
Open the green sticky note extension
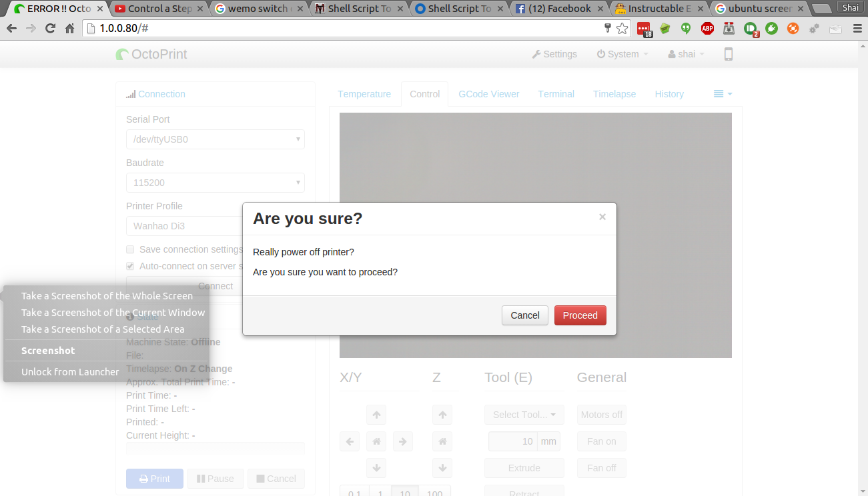click(x=665, y=29)
